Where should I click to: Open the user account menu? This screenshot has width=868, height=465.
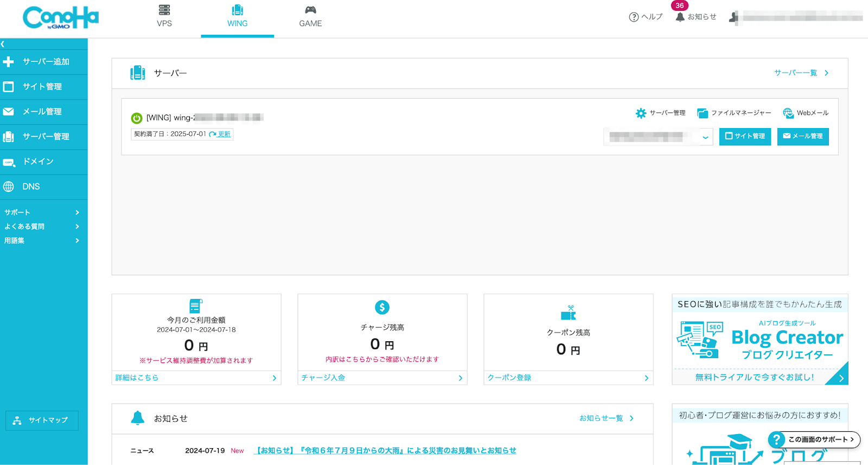coord(796,17)
